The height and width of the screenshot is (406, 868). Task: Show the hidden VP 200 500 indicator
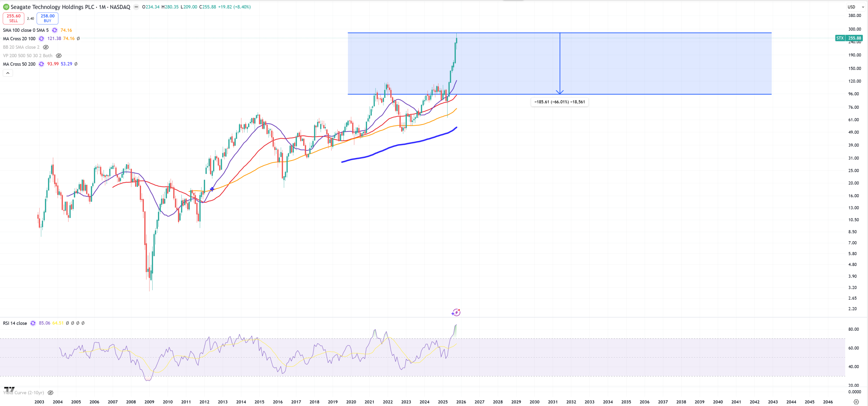pos(59,56)
